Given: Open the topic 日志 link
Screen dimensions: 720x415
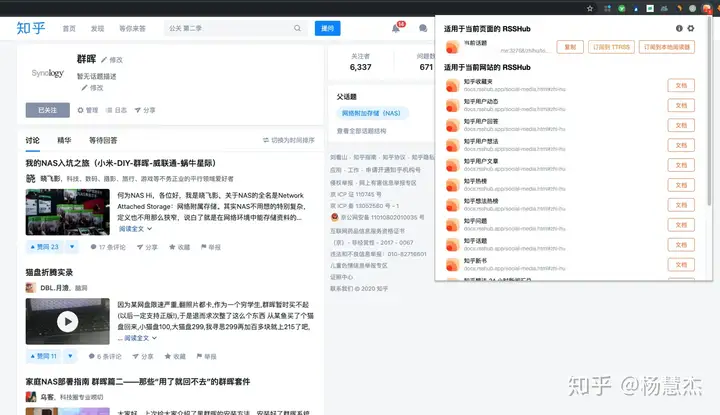Looking at the screenshot, I should pos(116,110).
